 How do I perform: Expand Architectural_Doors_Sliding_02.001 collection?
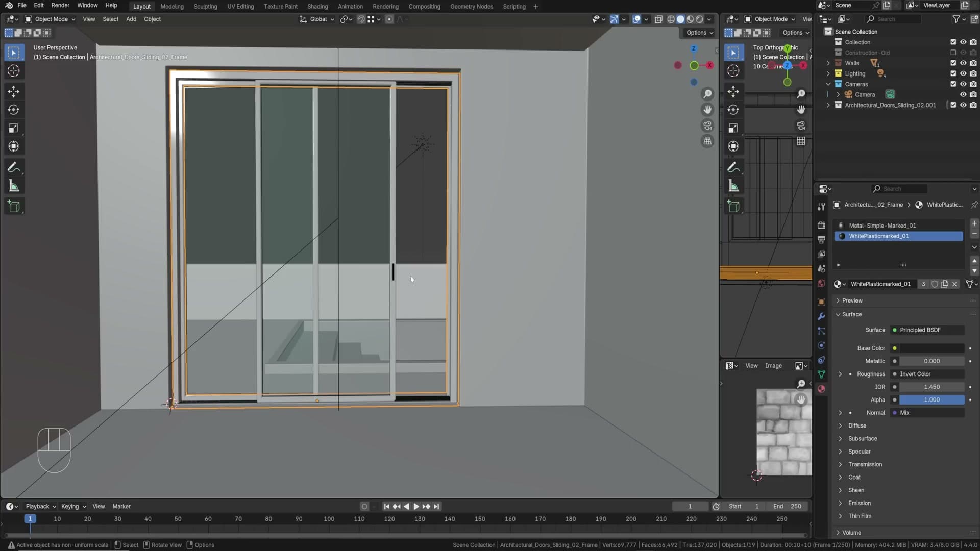click(828, 105)
